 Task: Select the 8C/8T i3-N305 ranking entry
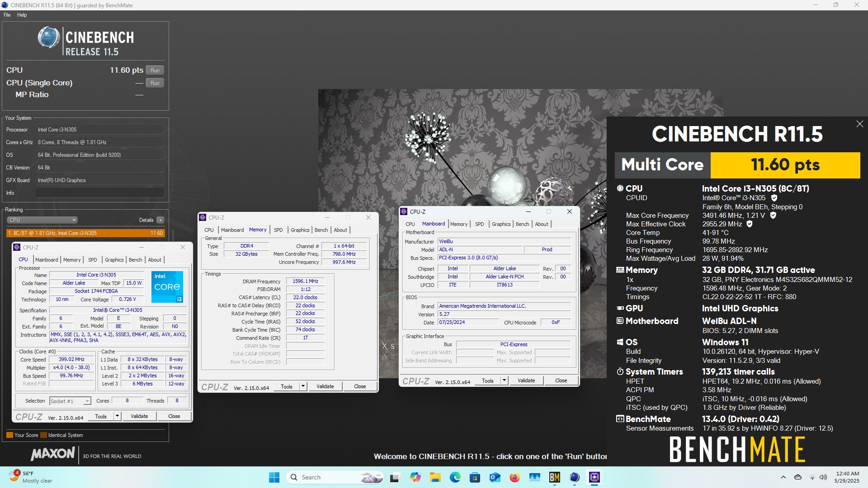[x=85, y=233]
